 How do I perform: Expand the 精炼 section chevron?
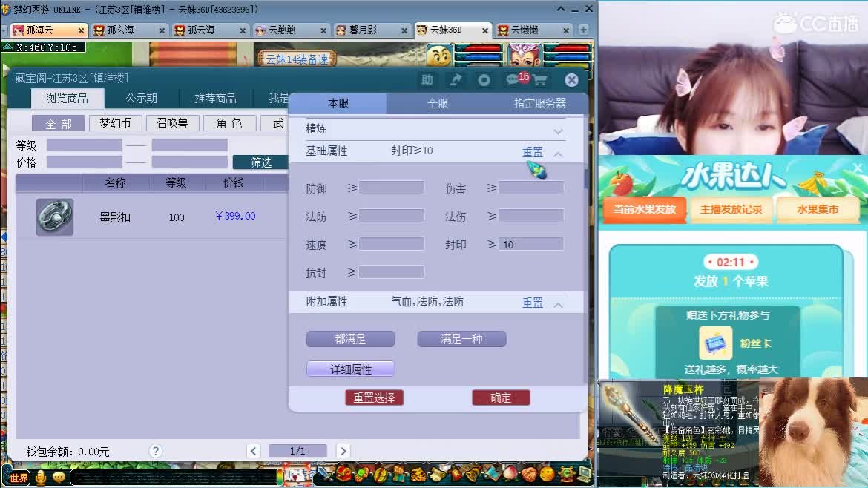pyautogui.click(x=558, y=131)
